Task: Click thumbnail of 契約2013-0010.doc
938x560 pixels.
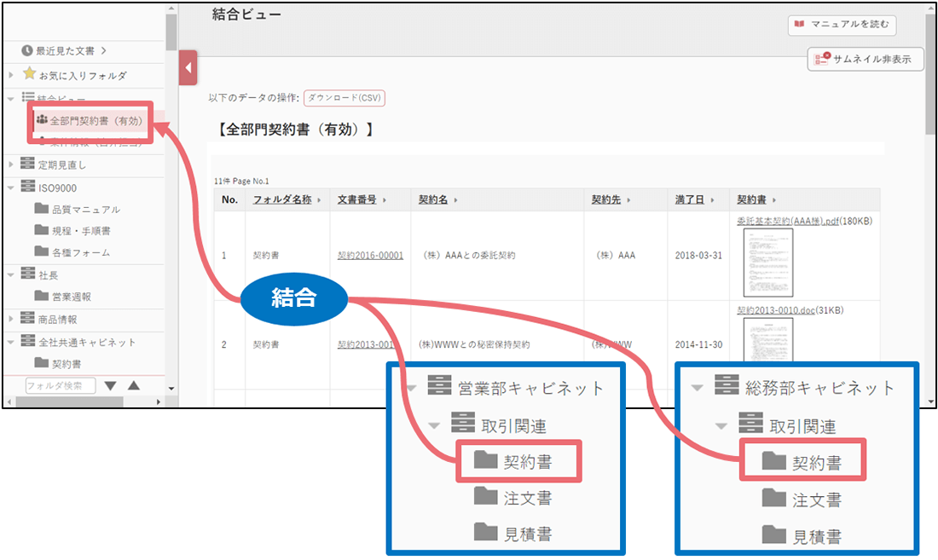Action: [768, 340]
